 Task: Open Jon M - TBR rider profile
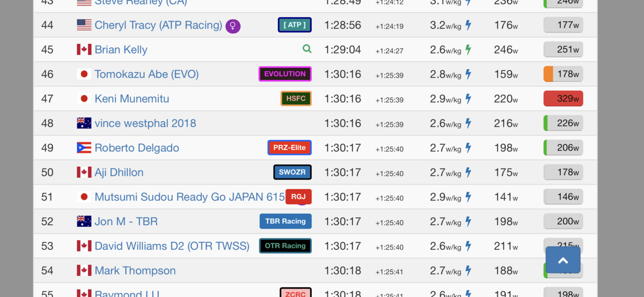coord(126,221)
